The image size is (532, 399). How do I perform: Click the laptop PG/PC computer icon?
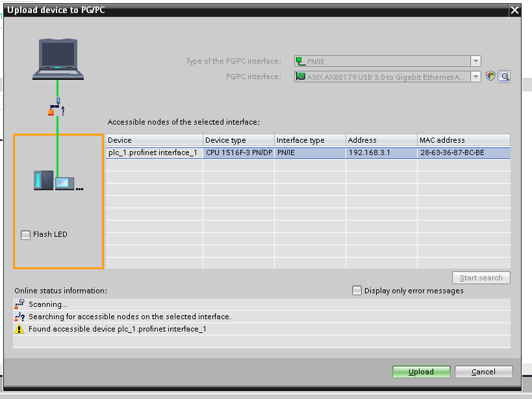58,59
